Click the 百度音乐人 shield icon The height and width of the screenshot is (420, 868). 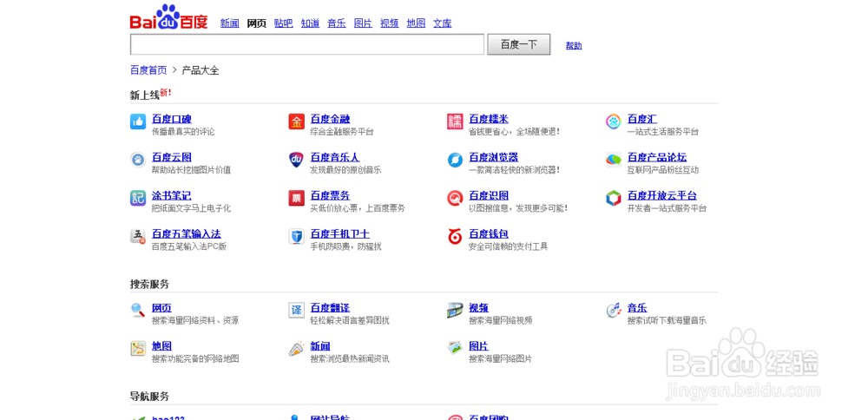(296, 160)
